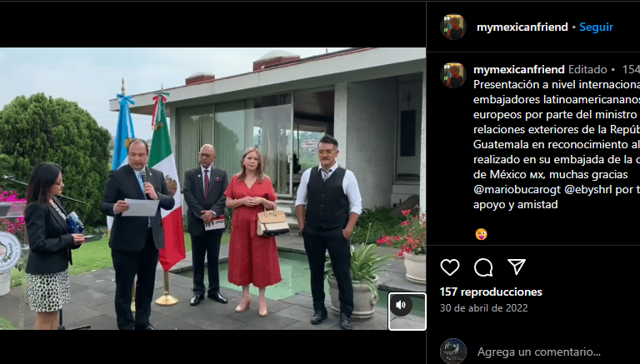Viewport: 640px width, 364px height.
Task: Like the post with the heart icon
Action: (450, 267)
